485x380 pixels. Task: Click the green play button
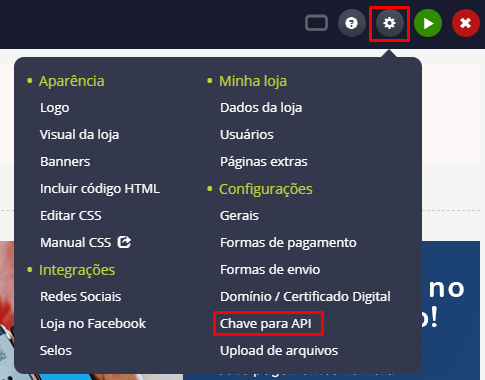point(428,23)
